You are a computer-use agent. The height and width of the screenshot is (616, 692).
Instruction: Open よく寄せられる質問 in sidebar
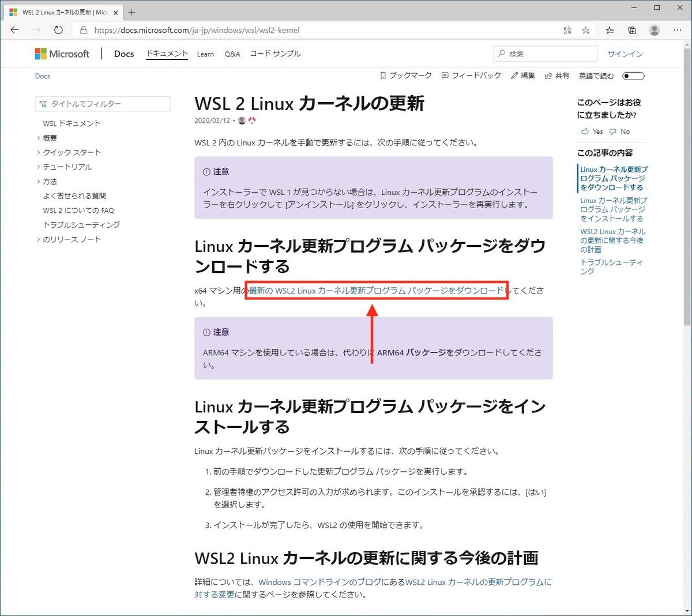[x=74, y=196]
